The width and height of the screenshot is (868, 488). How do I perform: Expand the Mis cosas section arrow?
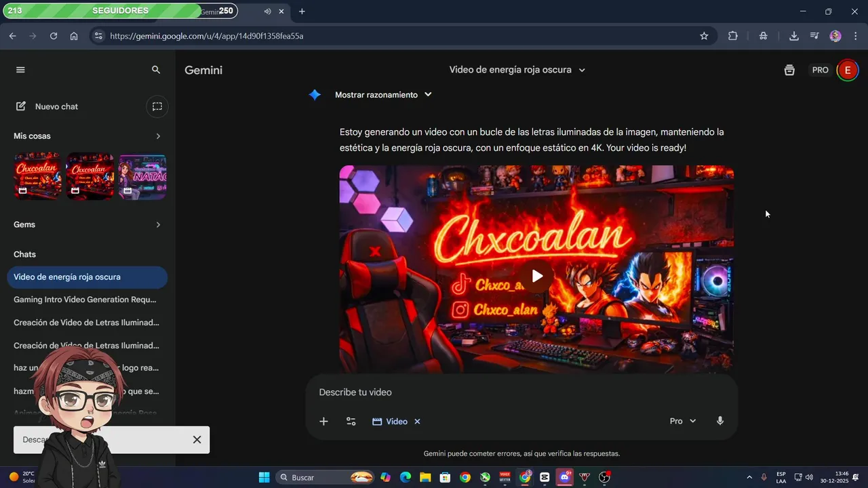(158, 136)
